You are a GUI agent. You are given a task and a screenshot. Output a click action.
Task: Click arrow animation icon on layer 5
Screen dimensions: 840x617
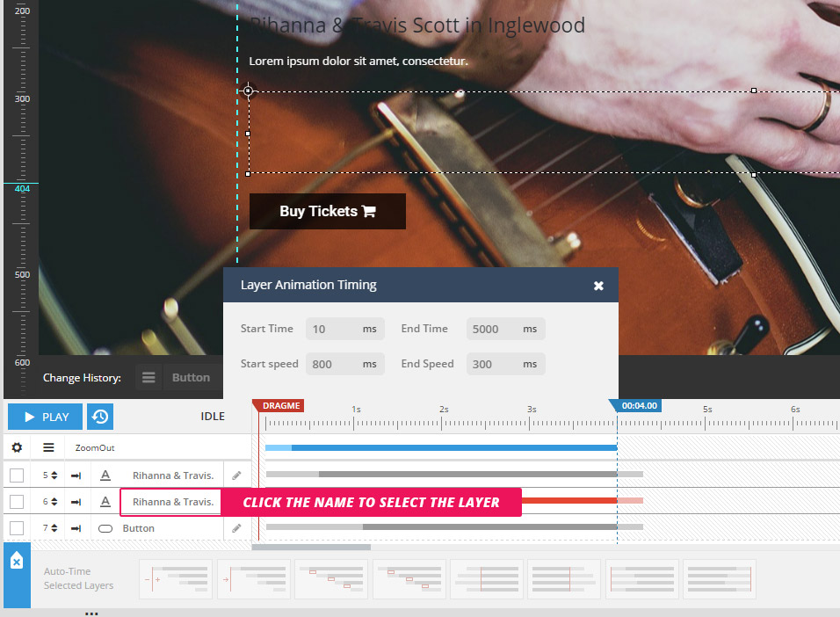(x=76, y=475)
